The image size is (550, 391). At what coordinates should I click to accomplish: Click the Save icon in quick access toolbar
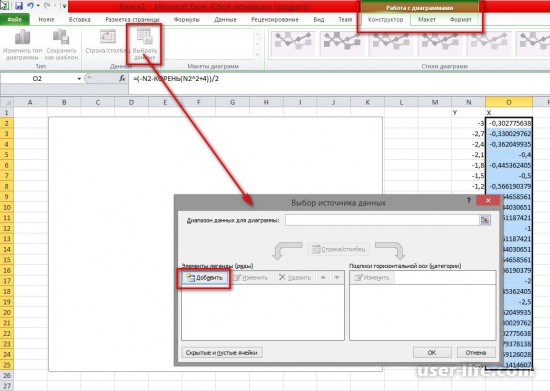tap(18, 6)
